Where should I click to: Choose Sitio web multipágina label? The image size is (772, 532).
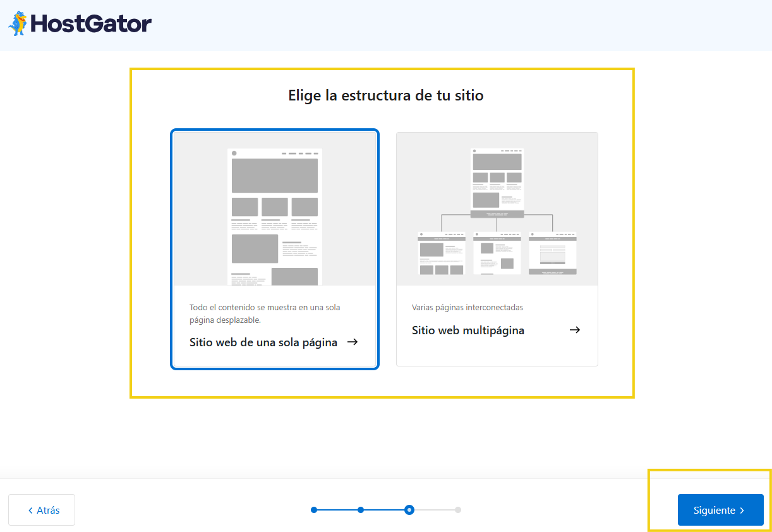point(468,330)
